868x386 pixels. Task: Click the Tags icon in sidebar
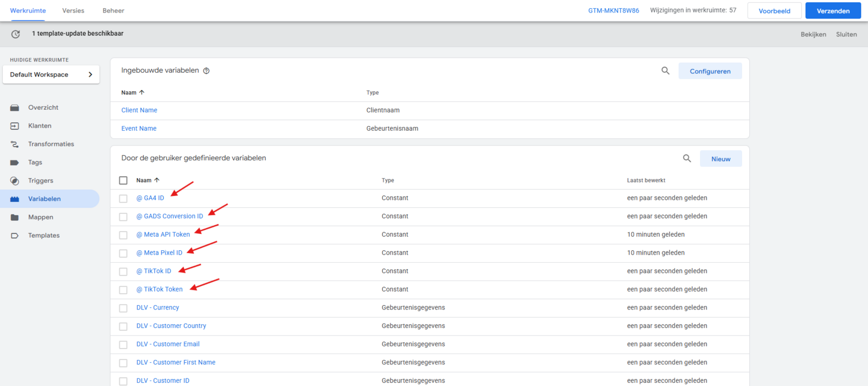[x=15, y=162]
